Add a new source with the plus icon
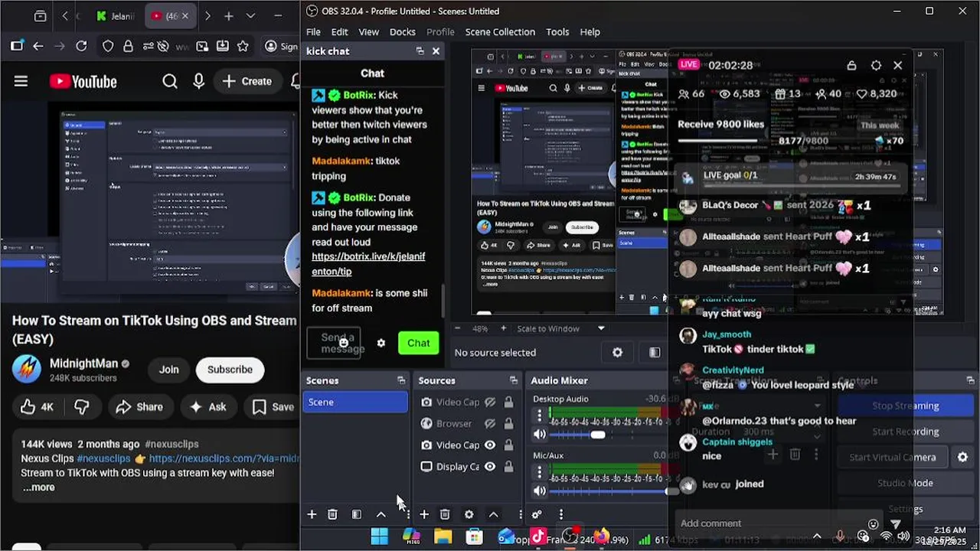 click(x=424, y=514)
